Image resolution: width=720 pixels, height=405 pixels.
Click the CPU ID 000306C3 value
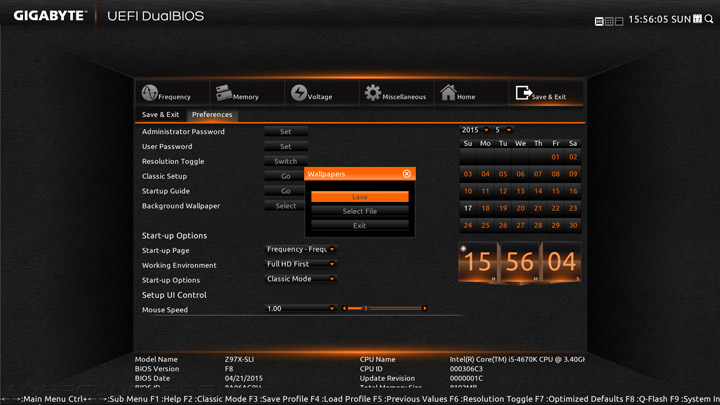click(466, 369)
